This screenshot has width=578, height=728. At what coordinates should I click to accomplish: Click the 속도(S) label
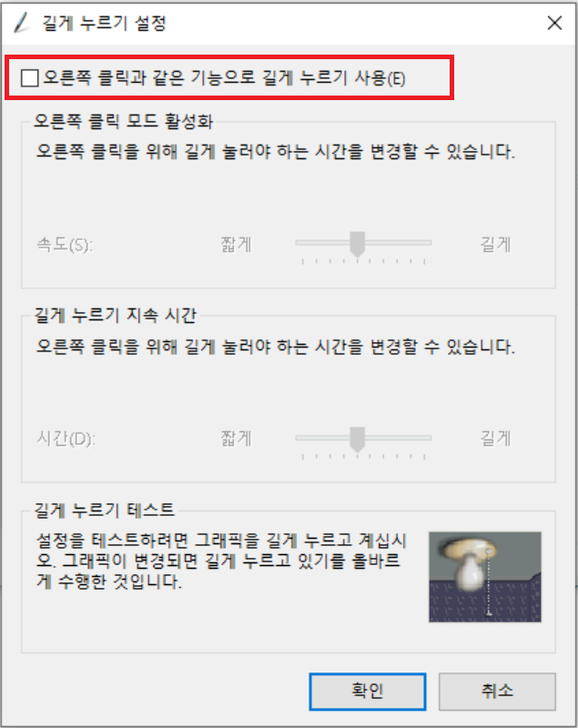point(65,245)
